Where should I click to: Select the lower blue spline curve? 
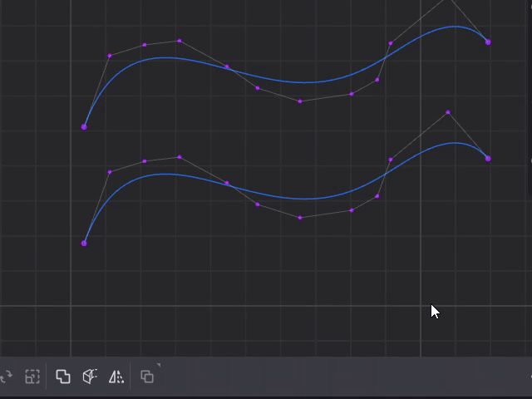click(x=302, y=199)
